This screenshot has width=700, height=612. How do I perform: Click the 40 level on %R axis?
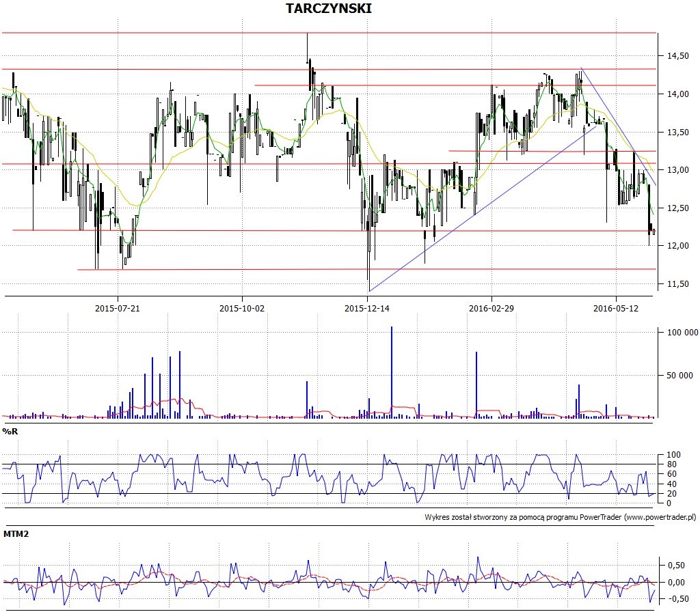point(672,484)
